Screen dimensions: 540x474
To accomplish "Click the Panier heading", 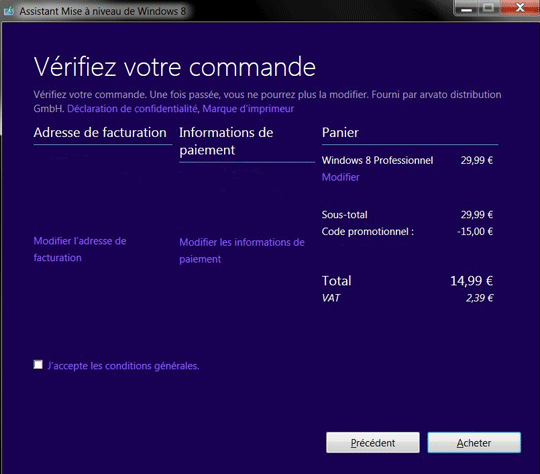I will click(x=340, y=133).
